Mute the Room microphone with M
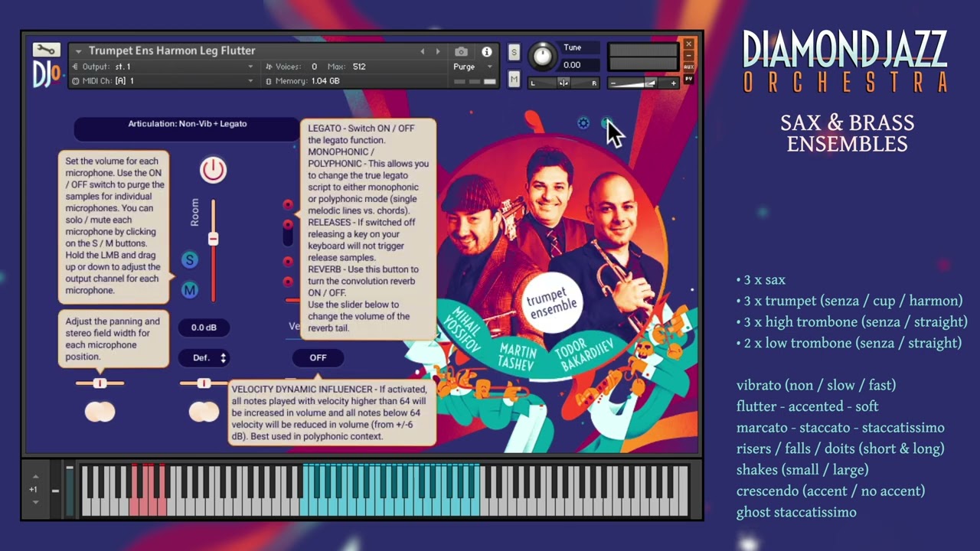 (190, 290)
